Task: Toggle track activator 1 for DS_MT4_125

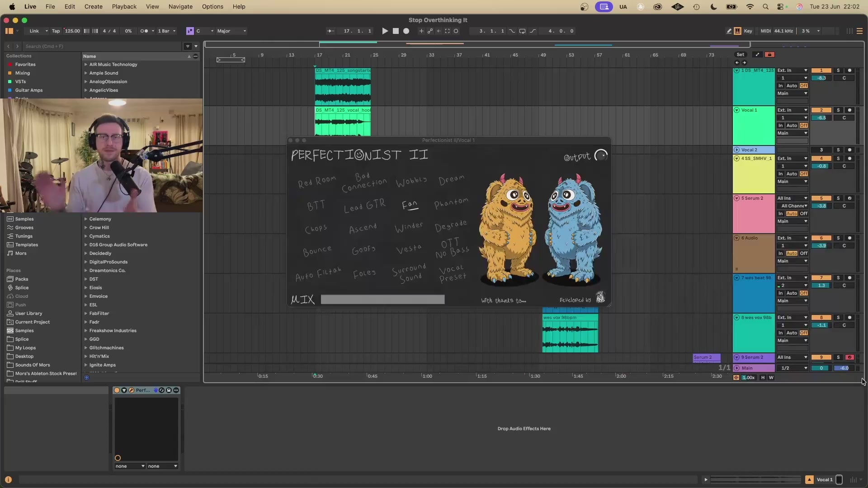Action: coord(821,70)
